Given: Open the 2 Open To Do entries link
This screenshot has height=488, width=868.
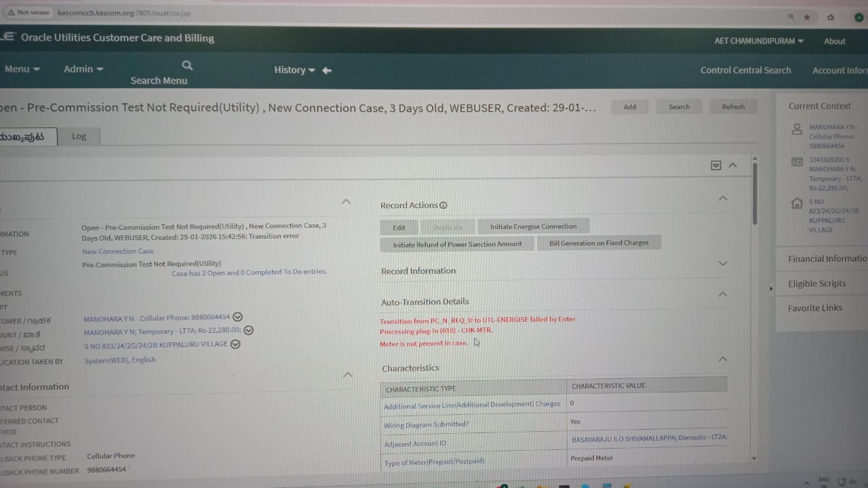Looking at the screenshot, I should (x=249, y=272).
